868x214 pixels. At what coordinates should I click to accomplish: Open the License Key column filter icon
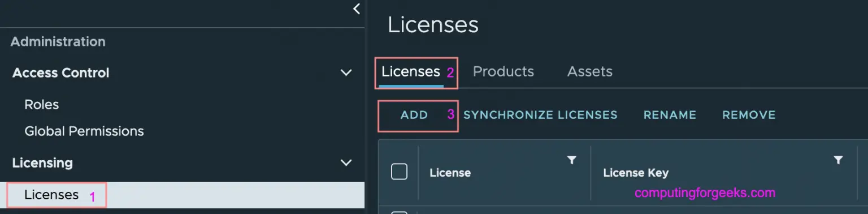click(x=839, y=160)
